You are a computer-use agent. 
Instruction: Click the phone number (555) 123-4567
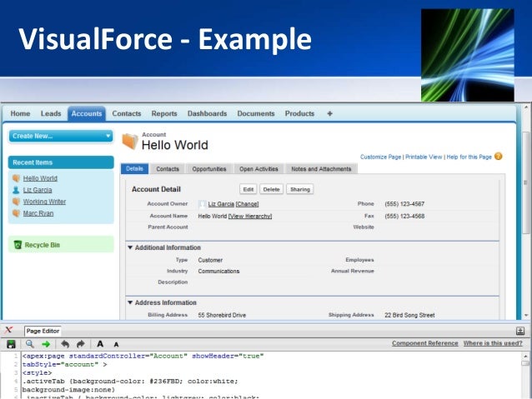tap(404, 204)
